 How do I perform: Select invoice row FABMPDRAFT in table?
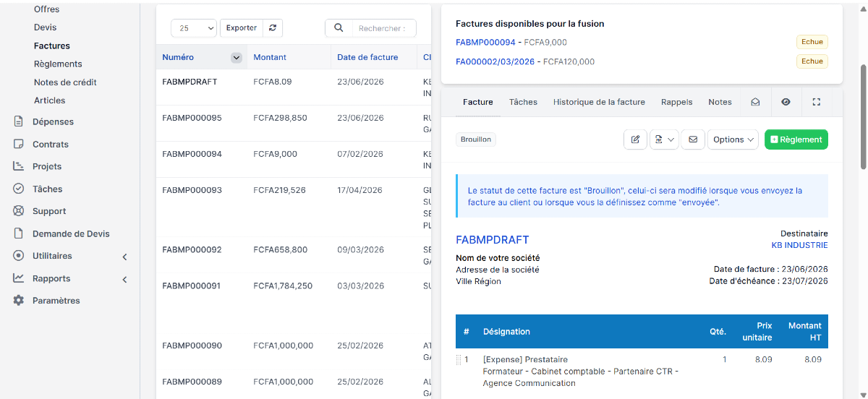pos(190,82)
